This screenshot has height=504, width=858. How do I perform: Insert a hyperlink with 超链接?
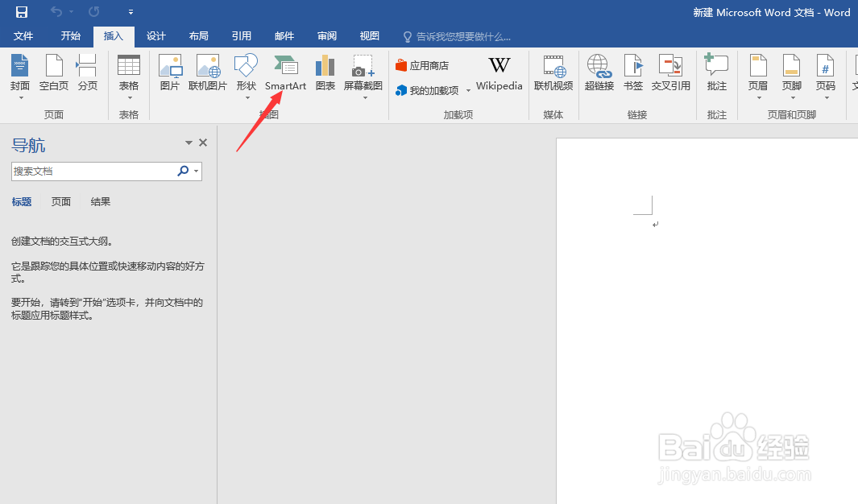point(599,72)
